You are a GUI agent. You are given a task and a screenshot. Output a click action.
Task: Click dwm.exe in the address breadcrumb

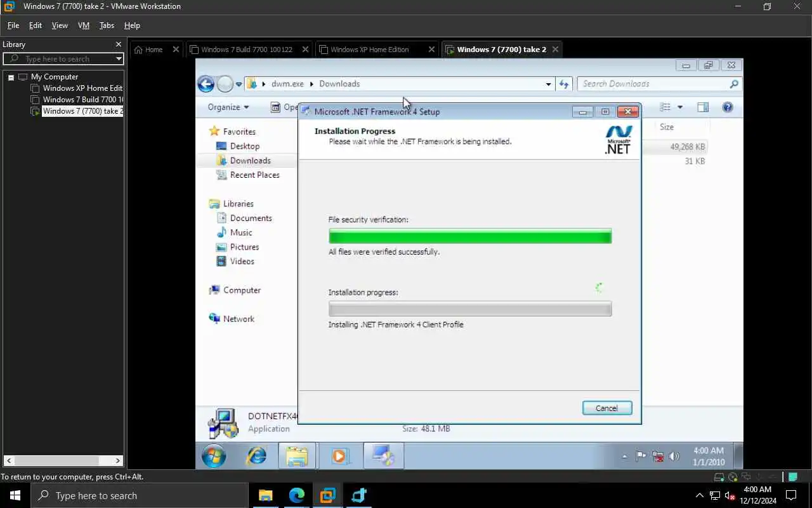[287, 84]
